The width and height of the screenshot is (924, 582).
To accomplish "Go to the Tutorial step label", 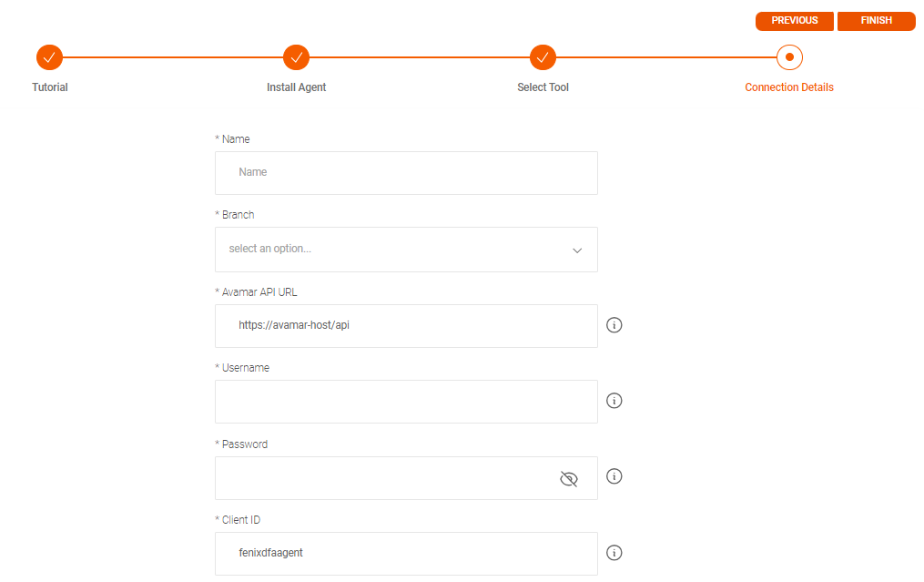I will (x=50, y=87).
